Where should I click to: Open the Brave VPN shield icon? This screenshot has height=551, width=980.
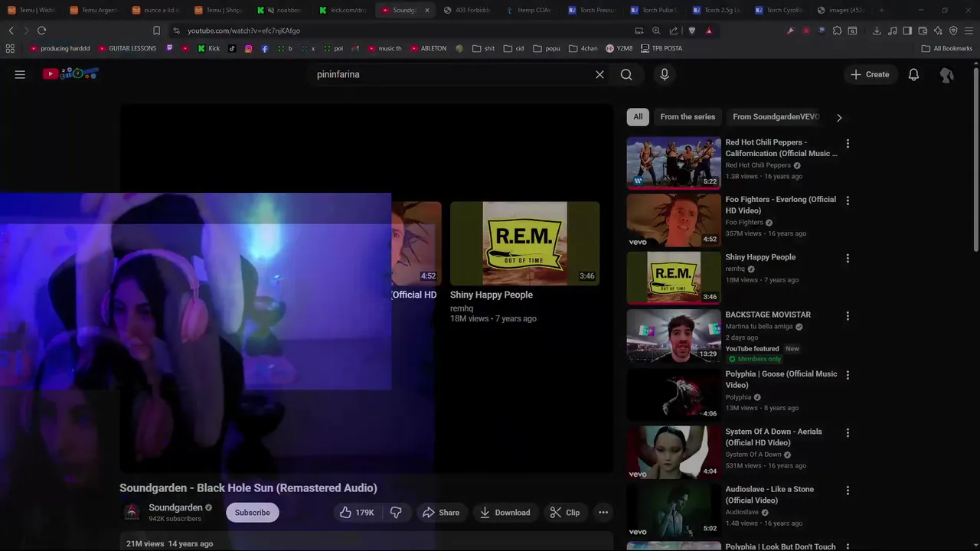953,31
